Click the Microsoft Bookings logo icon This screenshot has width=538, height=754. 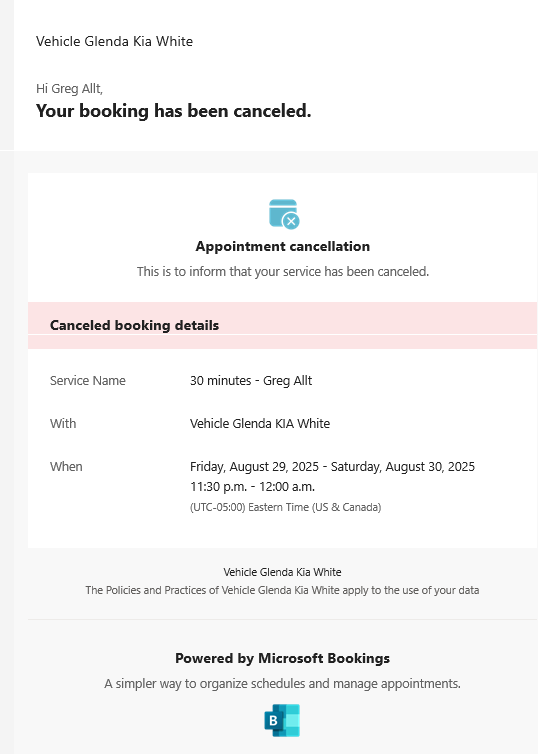pyautogui.click(x=282, y=720)
